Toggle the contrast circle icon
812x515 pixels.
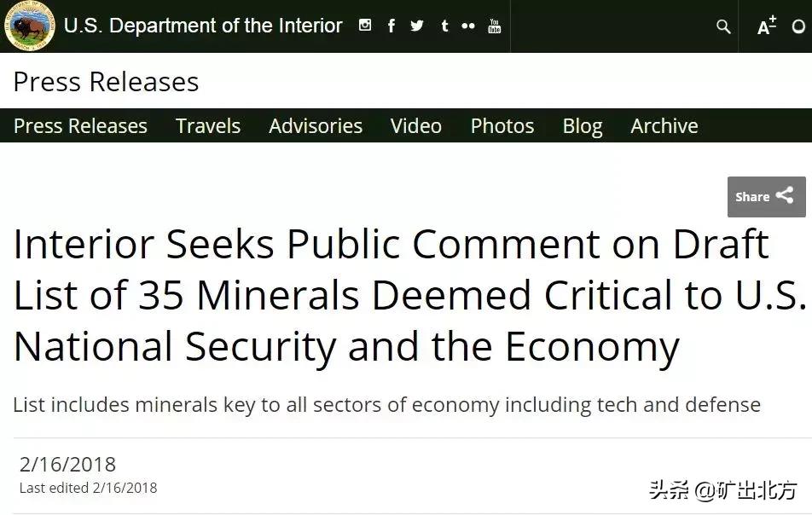click(798, 26)
